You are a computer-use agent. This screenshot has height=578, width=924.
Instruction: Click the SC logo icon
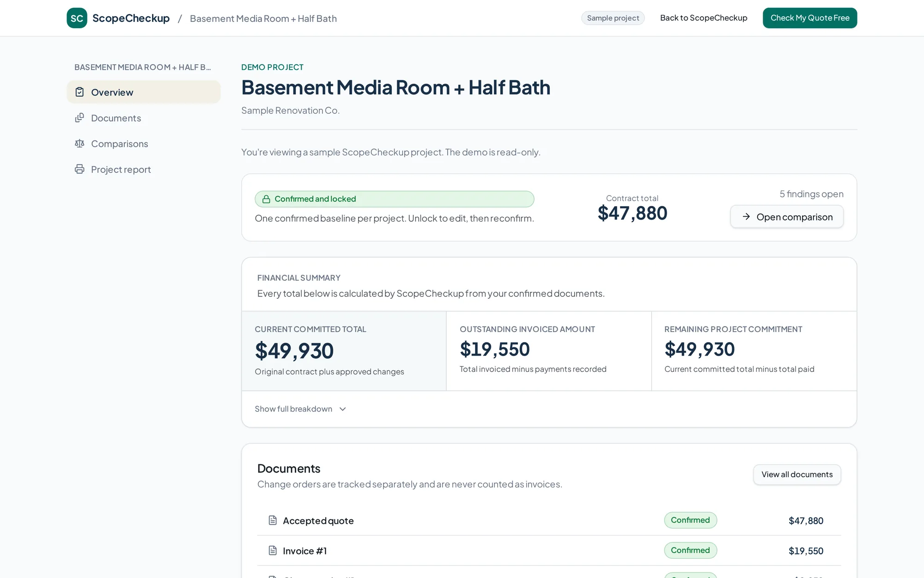[77, 18]
